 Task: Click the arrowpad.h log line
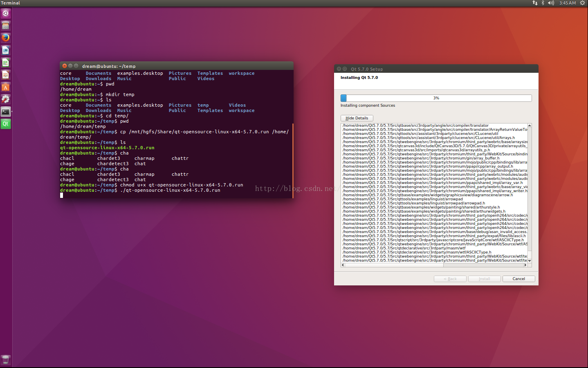tap(414, 203)
